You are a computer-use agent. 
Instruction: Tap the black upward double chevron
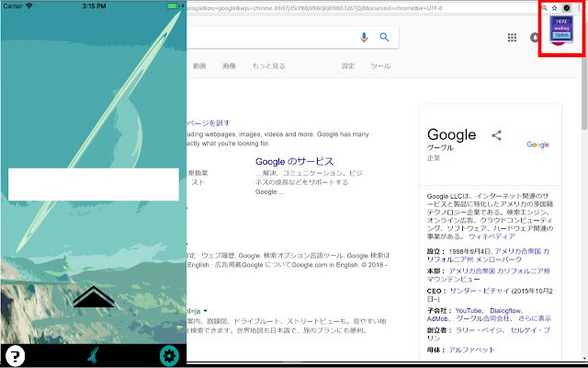[x=94, y=296]
